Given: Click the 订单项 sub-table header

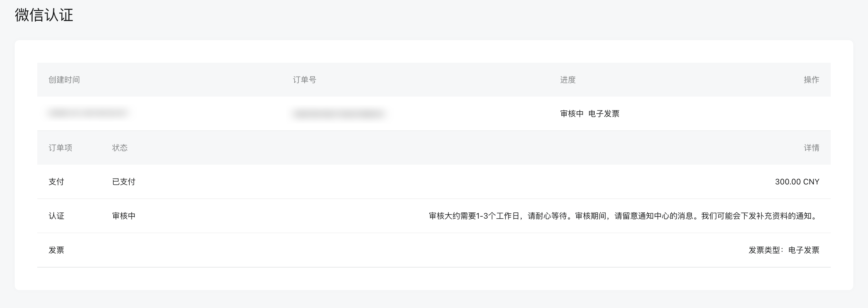Looking at the screenshot, I should point(61,147).
